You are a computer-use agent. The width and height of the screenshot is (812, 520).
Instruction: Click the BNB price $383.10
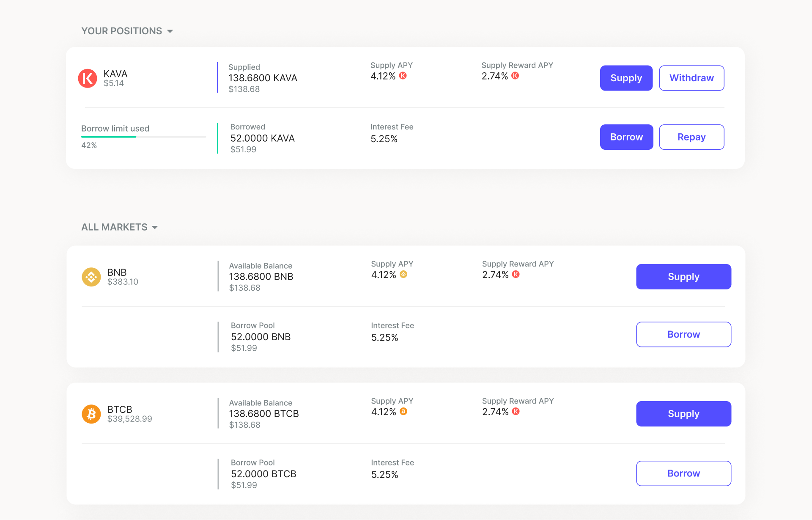coord(123,282)
